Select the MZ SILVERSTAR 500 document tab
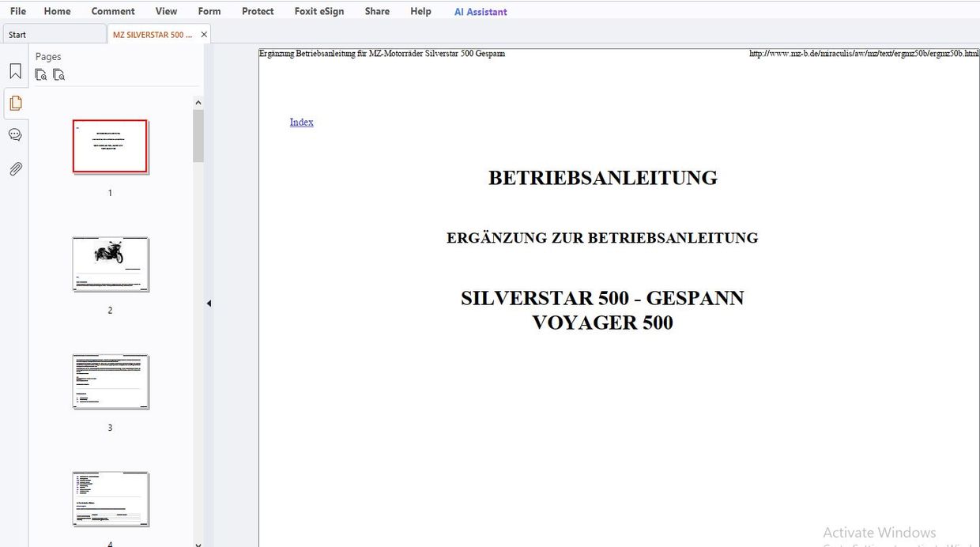This screenshot has height=547, width=980. tap(152, 34)
